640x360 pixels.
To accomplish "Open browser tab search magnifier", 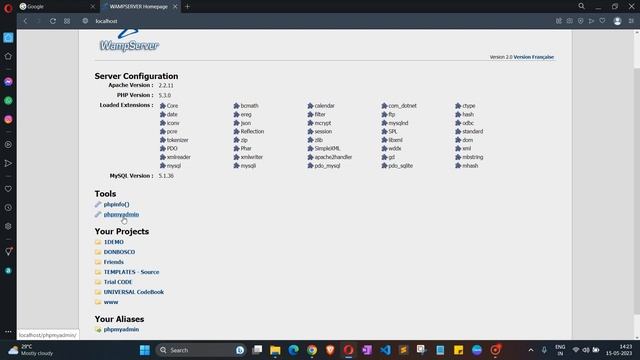I will (581, 6).
